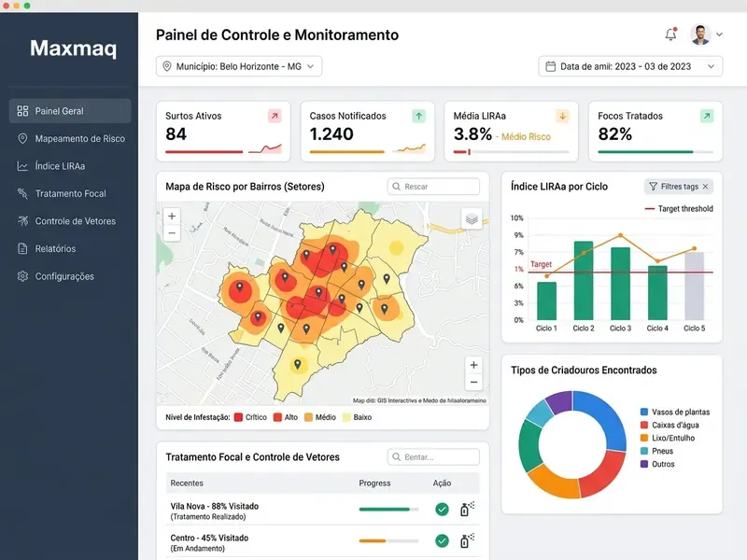The height and width of the screenshot is (560, 747).
Task: Zoom out with bottom-right map minus button
Action: coord(473,383)
